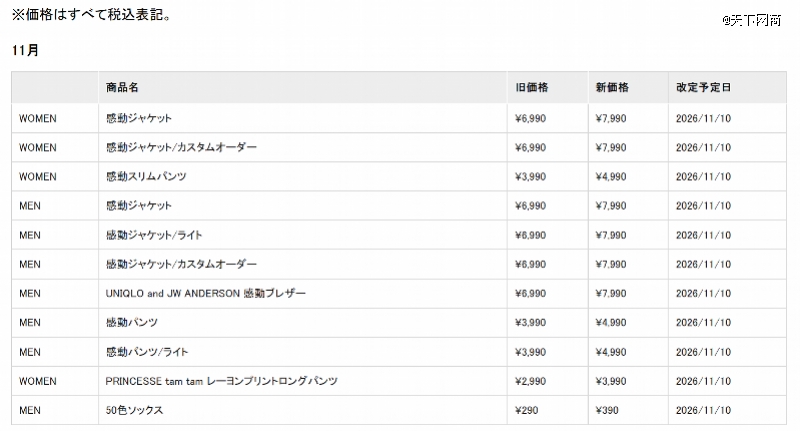Viewport: 800px width, 431px height.
Task: Select PRINCESSE tam tam レーヨンプリントロングパンツ
Action: pyautogui.click(x=221, y=381)
